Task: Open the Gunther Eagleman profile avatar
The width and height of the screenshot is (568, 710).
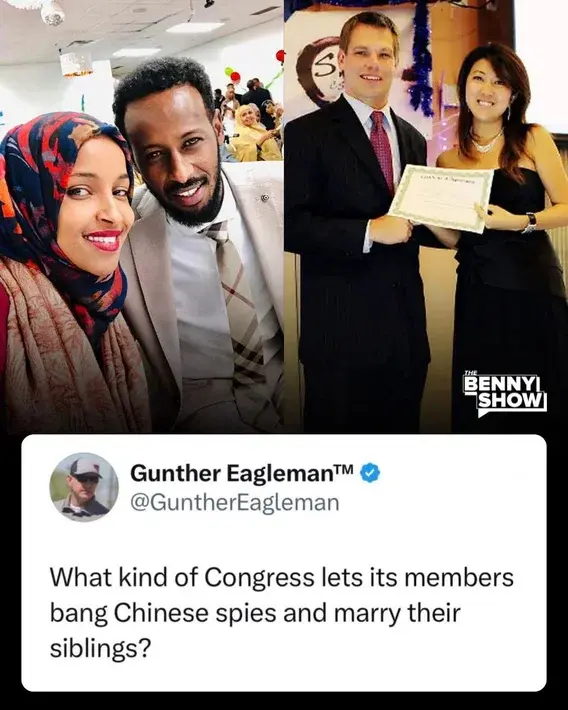Action: [x=84, y=487]
